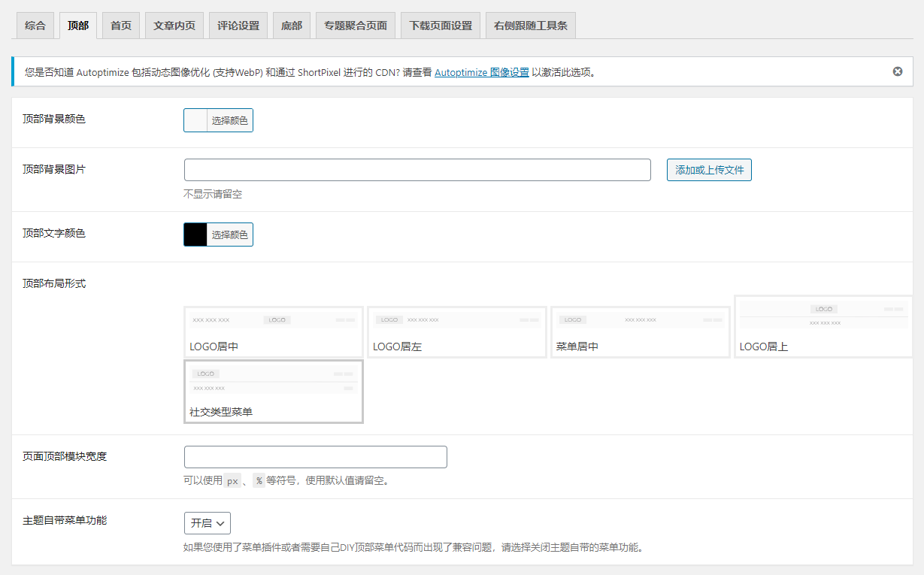Open the 专题聚合页面 tab
This screenshot has height=575, width=924.
pyautogui.click(x=356, y=26)
